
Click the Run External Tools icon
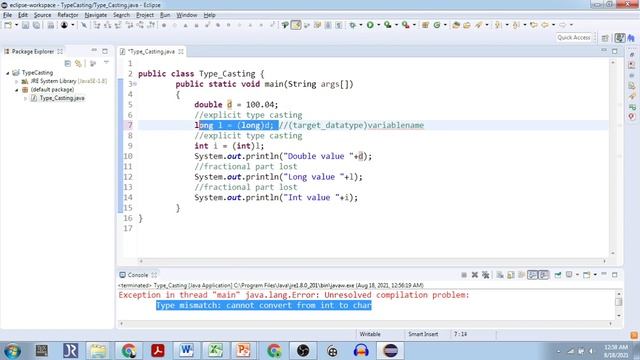[x=405, y=25]
